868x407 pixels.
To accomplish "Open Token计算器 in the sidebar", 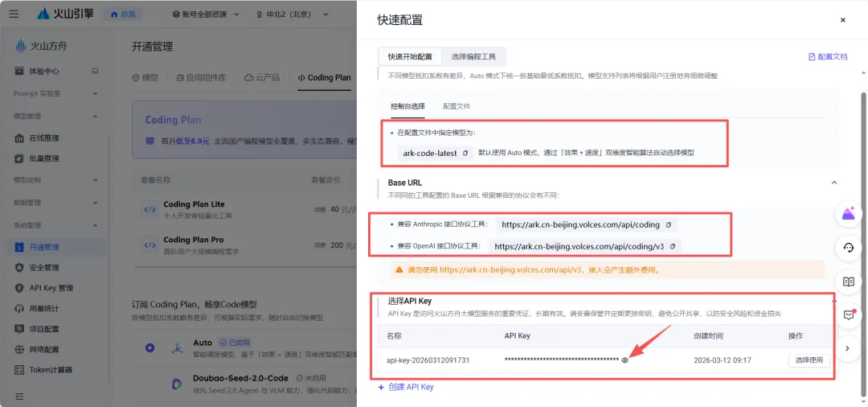I will [51, 369].
